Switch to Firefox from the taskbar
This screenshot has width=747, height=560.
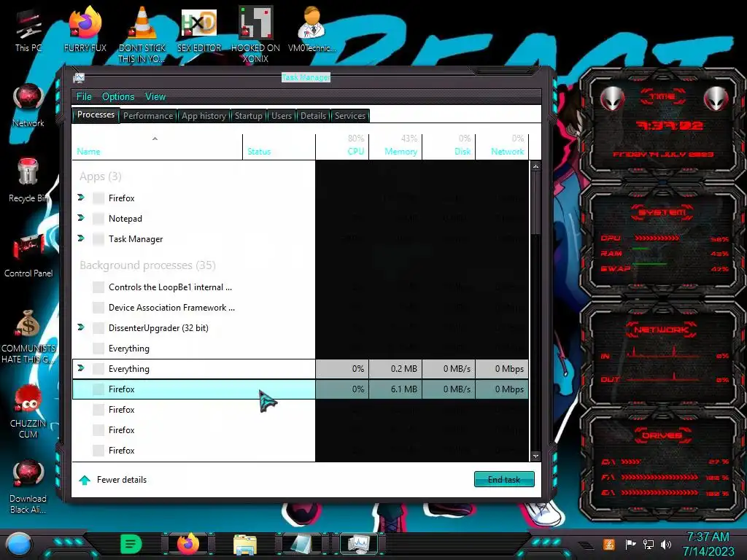click(x=188, y=544)
